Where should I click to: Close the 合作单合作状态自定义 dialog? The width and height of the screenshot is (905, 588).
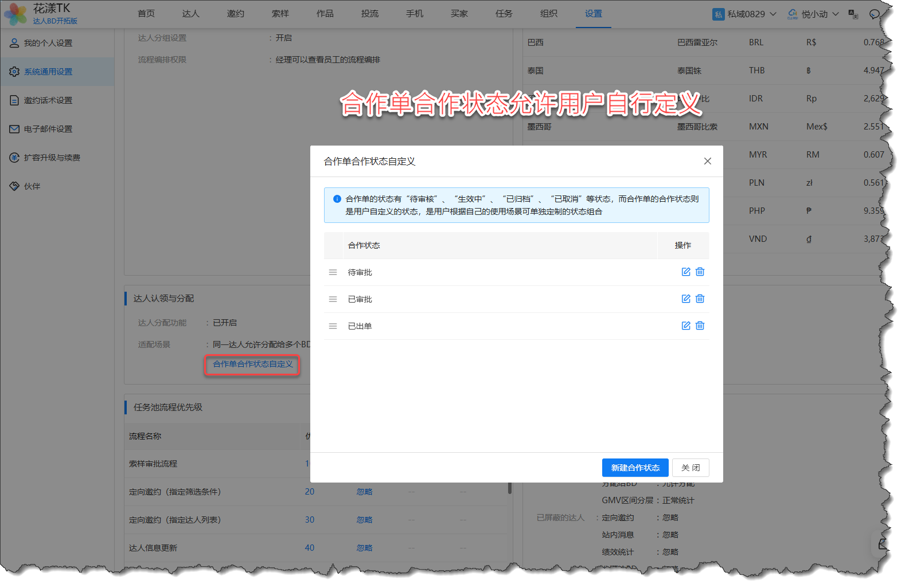pyautogui.click(x=707, y=161)
